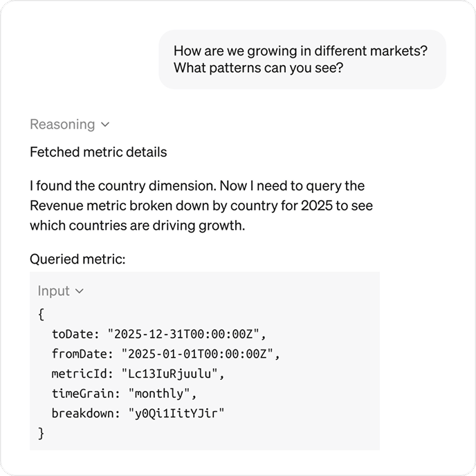Click the "toDate" key in the JSON
The image size is (476, 476).
(74, 334)
